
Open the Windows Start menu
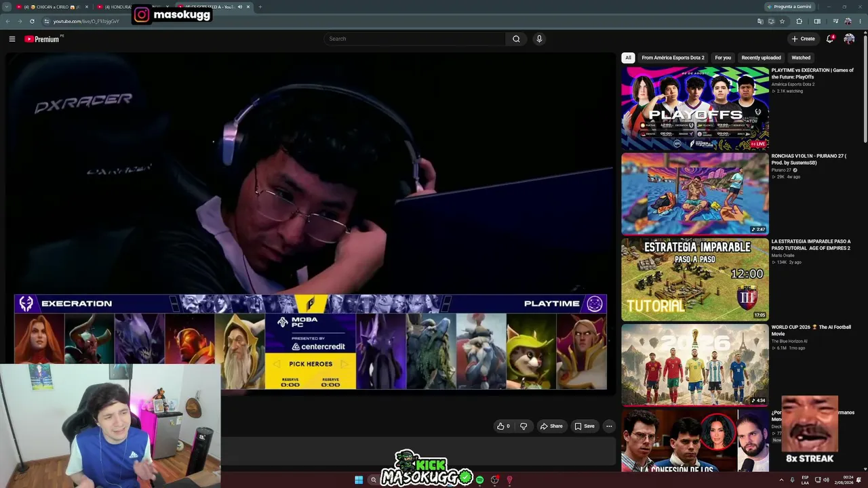coord(359,480)
